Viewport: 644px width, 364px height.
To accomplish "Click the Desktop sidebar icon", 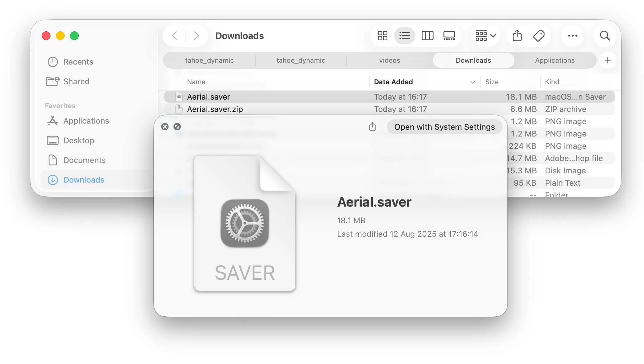I will 53,140.
